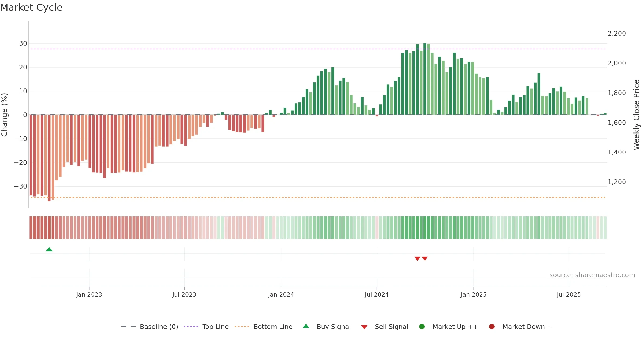Click the Jan 2024 x-axis label

tap(281, 295)
